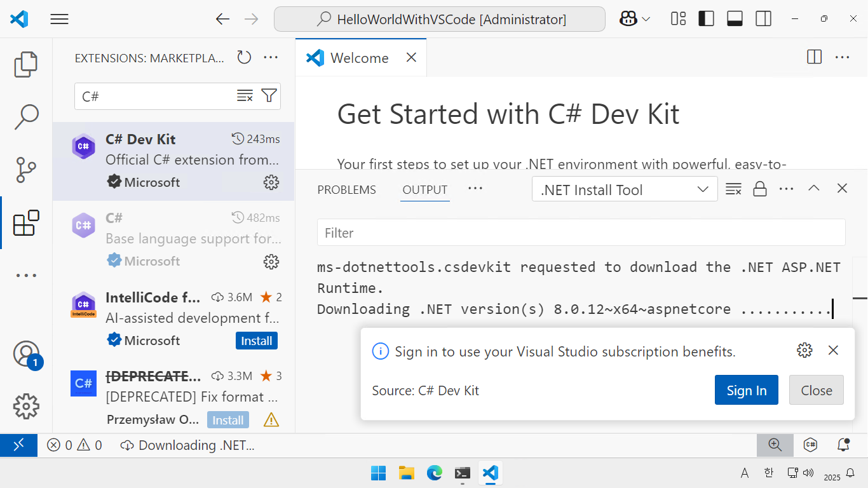868x488 pixels.
Task: Switch to the PROBLEMS tab
Action: tap(346, 189)
